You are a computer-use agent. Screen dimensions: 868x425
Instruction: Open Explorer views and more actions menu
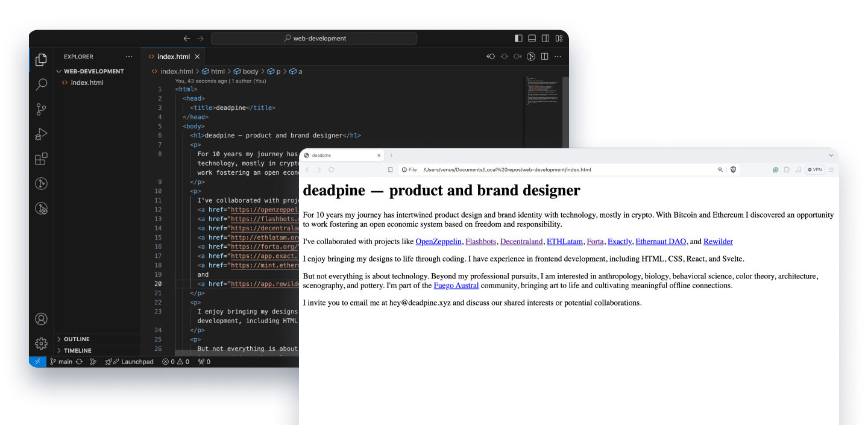click(x=128, y=57)
